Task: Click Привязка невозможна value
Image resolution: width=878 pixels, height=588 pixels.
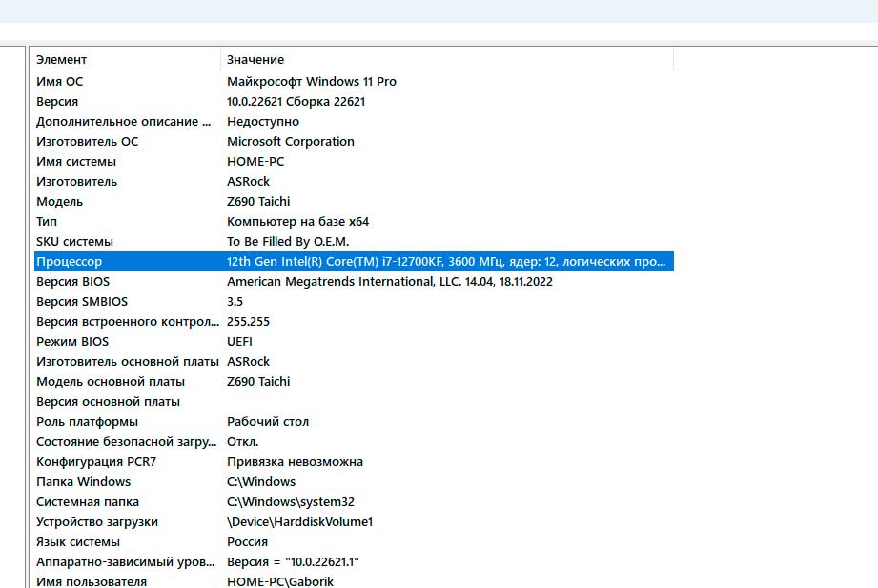Action: click(295, 462)
